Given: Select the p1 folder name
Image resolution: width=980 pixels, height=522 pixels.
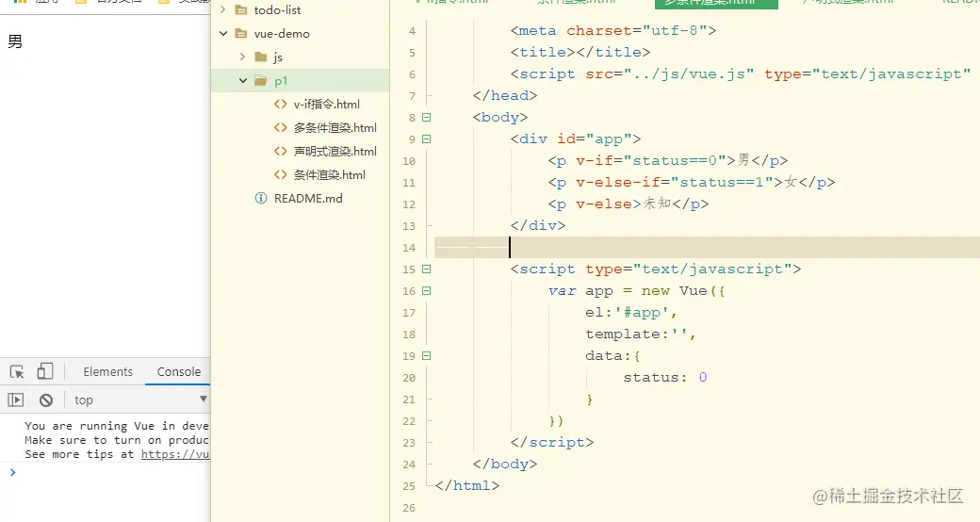Looking at the screenshot, I should (281, 81).
